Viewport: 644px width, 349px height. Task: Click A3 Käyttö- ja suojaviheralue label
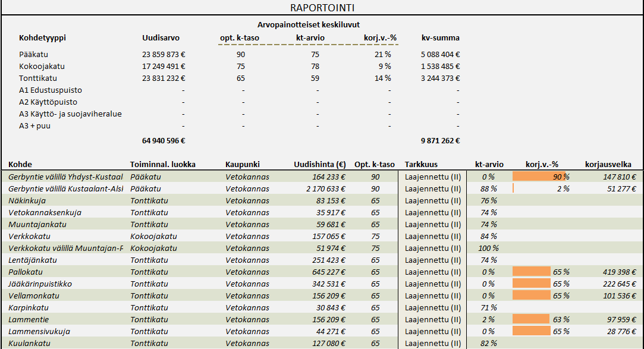coord(70,114)
